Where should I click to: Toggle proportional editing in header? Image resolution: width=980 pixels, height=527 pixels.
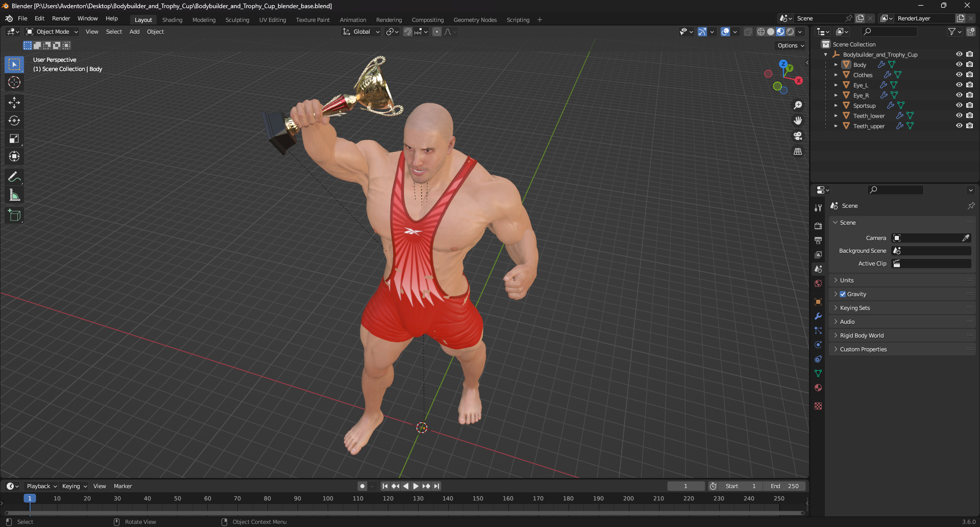(x=437, y=32)
